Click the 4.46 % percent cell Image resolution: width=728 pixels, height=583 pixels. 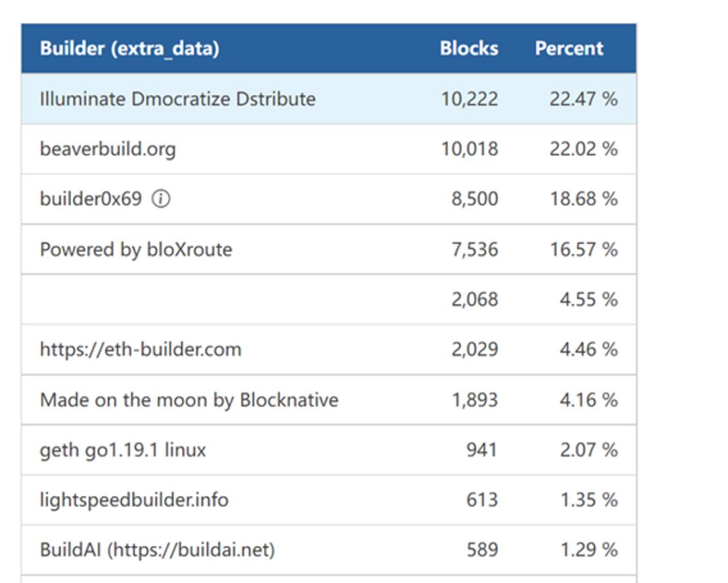(588, 349)
